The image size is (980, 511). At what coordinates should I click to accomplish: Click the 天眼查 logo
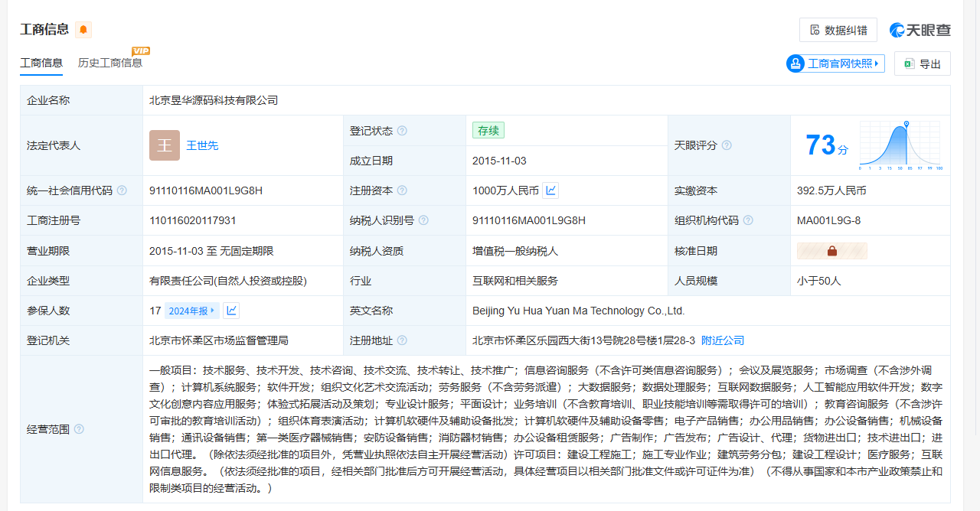tap(920, 30)
